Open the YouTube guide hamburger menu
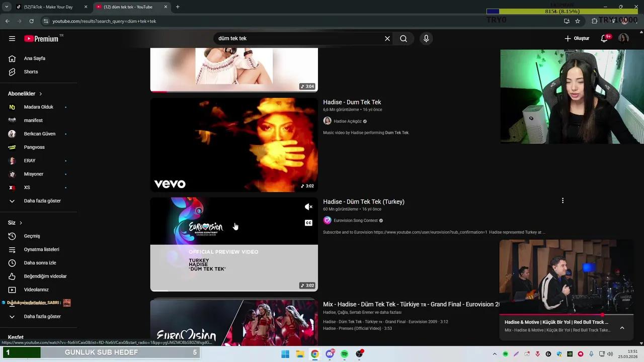The height and width of the screenshot is (362, 644). tap(12, 39)
